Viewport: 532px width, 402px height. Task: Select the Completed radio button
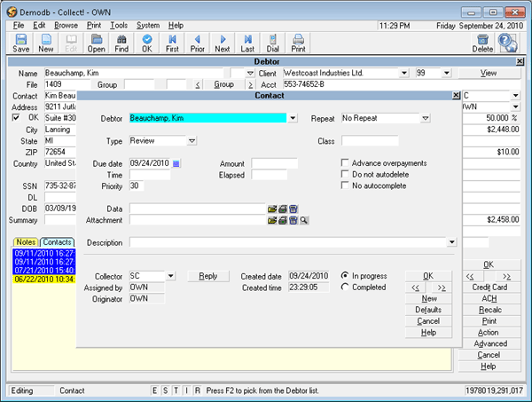345,288
